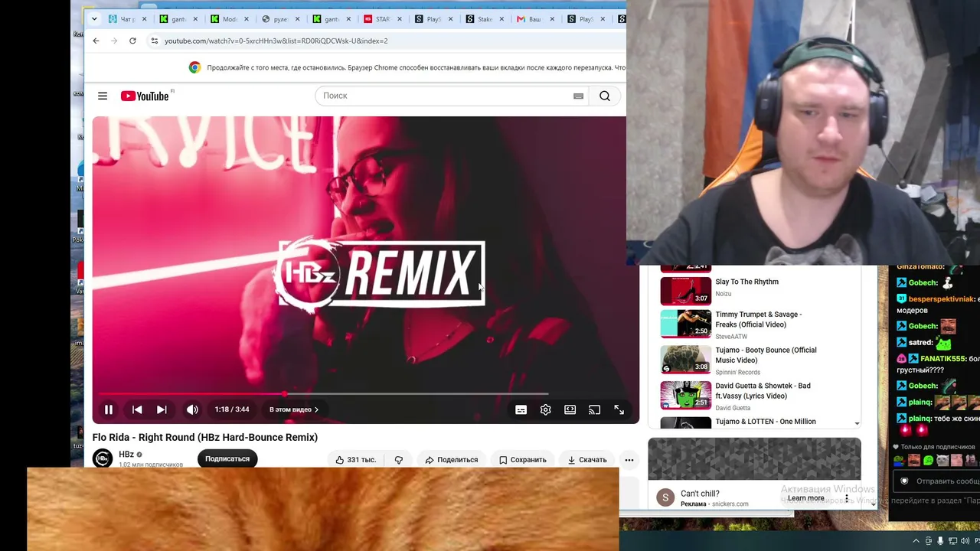Switch to the 'STAR' tab
The image size is (980, 551).
pos(377,19)
